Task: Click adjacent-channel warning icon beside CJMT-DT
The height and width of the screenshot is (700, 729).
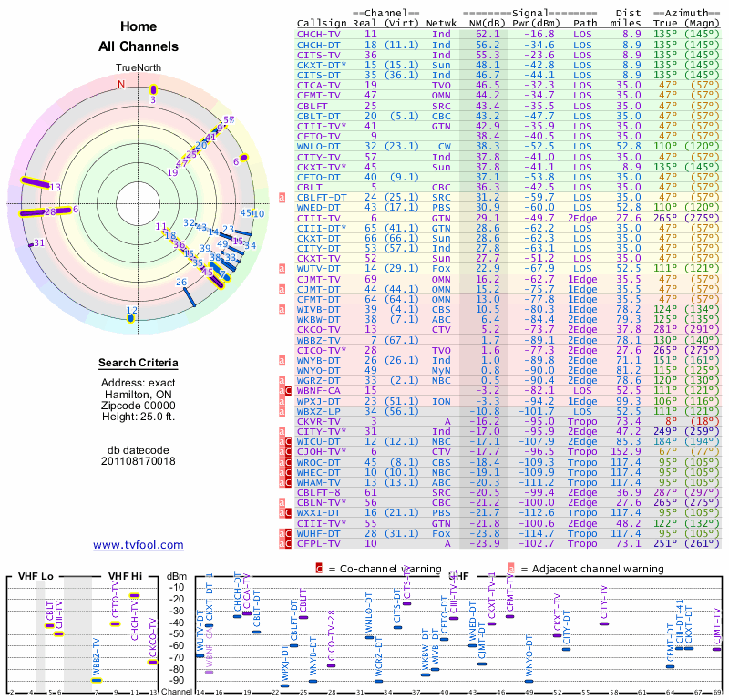Action: (x=282, y=289)
